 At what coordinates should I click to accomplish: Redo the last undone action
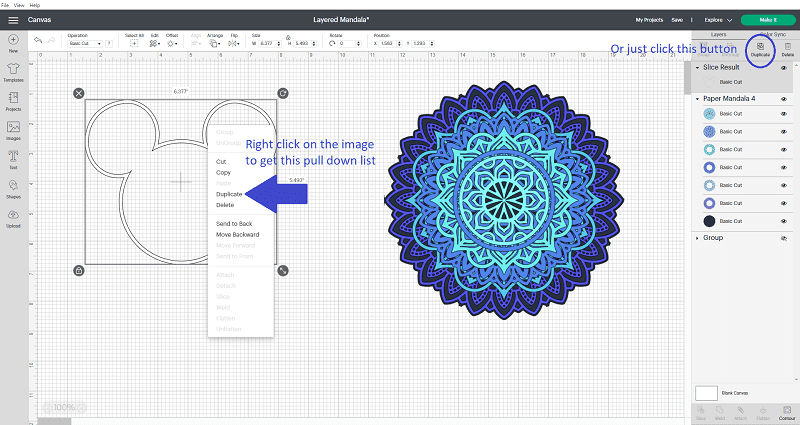pyautogui.click(x=51, y=40)
